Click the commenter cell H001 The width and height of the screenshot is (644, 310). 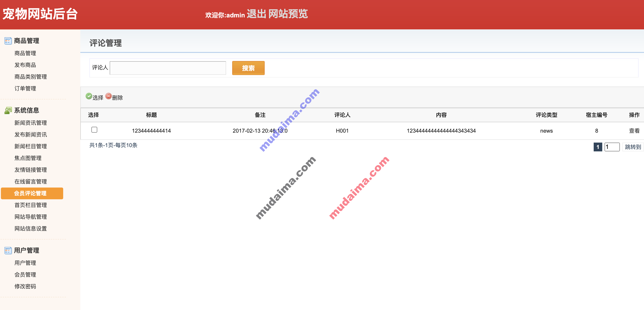click(x=342, y=131)
